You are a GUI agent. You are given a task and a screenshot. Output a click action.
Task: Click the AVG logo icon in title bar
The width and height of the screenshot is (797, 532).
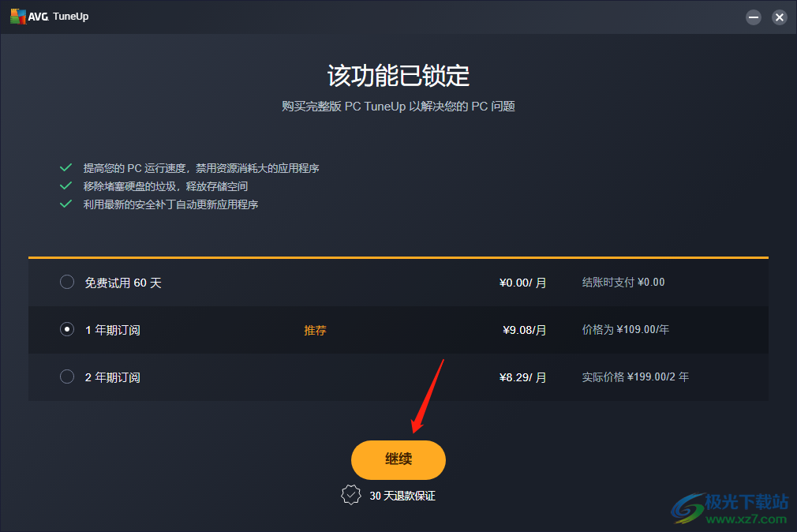[18, 17]
